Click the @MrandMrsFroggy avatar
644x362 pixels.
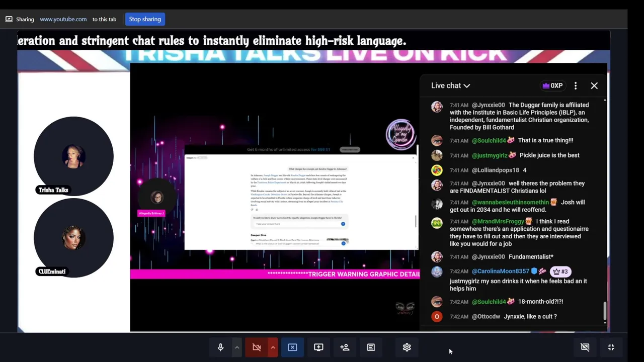(x=437, y=223)
